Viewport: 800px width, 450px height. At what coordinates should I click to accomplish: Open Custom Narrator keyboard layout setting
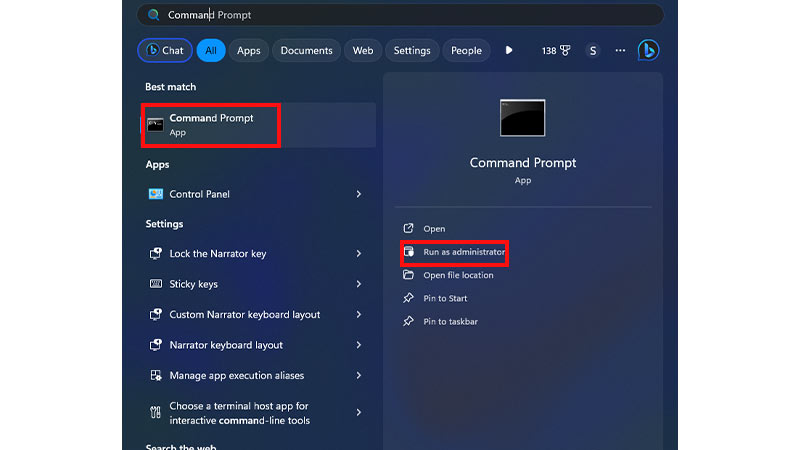pyautogui.click(x=258, y=314)
